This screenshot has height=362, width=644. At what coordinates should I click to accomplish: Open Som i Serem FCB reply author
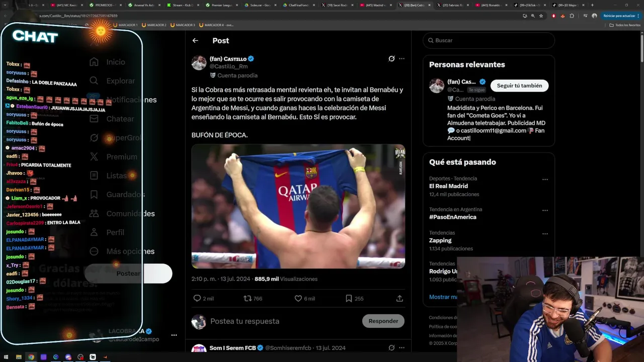[233, 348]
